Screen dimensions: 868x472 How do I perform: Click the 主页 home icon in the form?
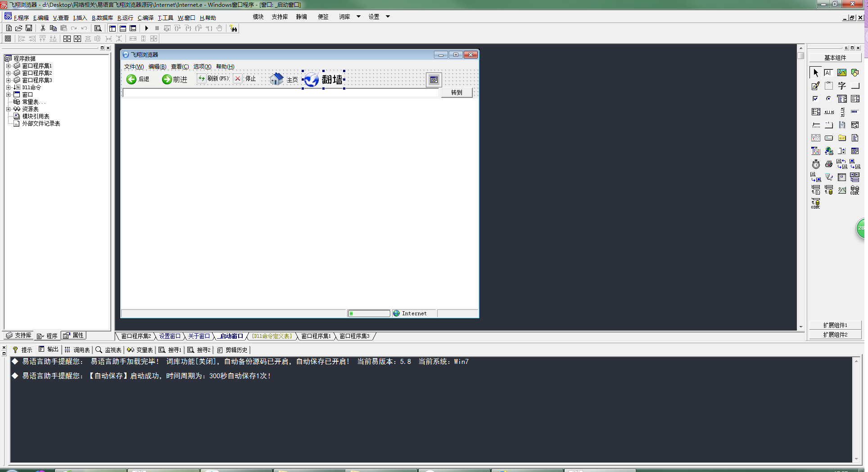click(276, 79)
